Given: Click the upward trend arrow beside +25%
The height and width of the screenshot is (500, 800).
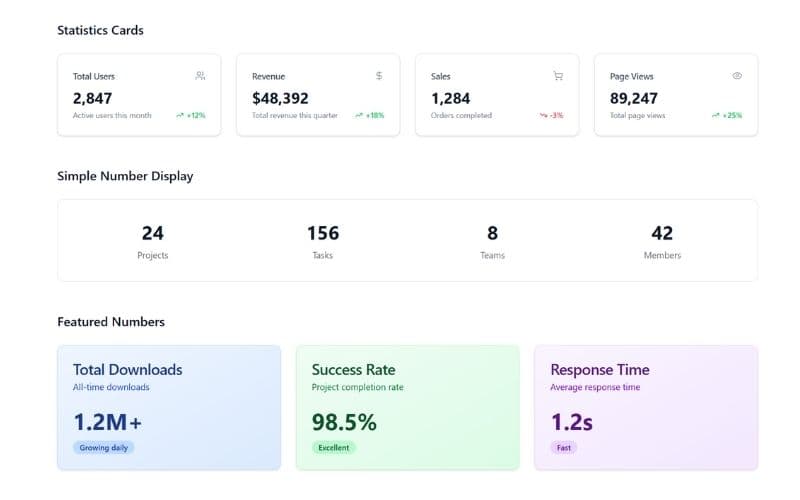Looking at the screenshot, I should [x=716, y=116].
